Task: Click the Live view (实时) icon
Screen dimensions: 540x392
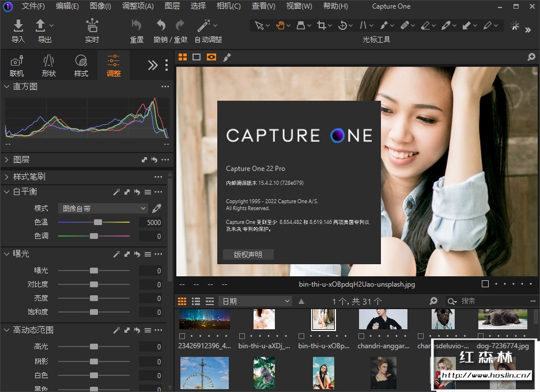Action: [x=92, y=25]
